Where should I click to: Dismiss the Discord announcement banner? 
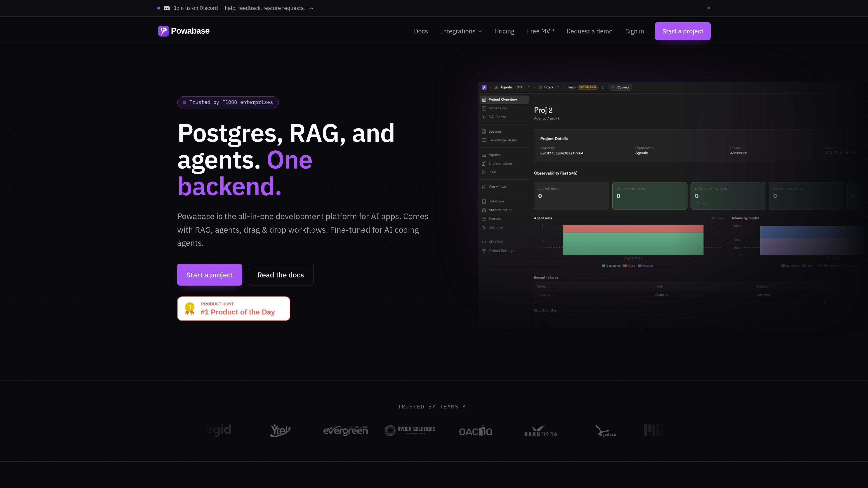click(709, 8)
